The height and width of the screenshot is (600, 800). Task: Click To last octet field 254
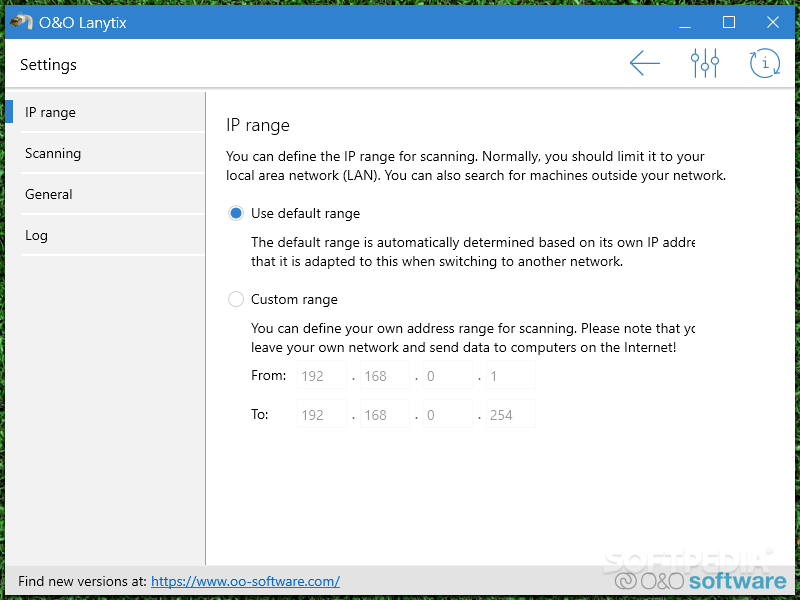(x=511, y=414)
